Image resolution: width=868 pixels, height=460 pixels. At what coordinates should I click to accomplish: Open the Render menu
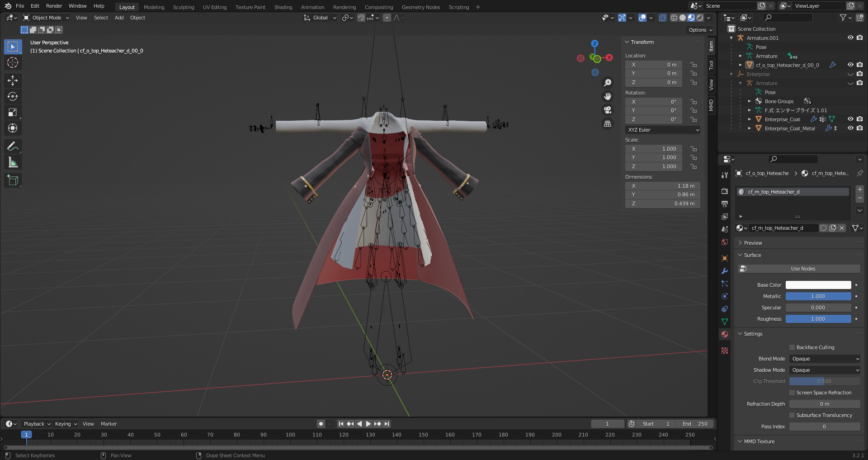(x=54, y=6)
